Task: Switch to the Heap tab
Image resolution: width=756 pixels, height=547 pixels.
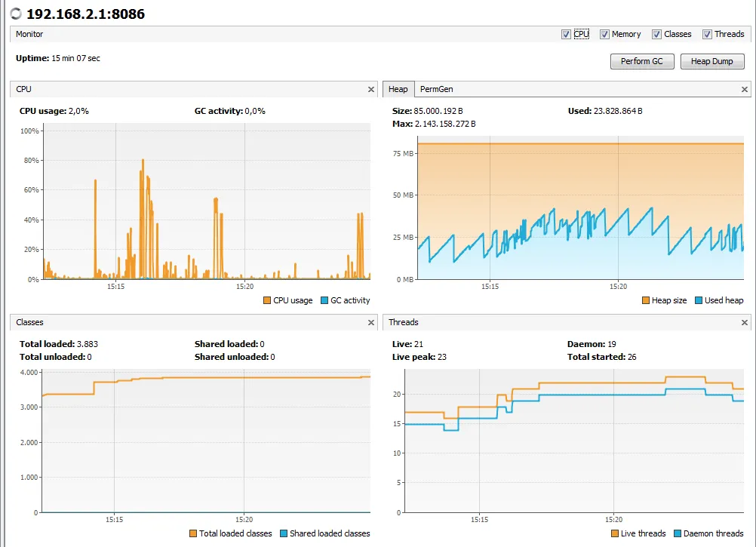Action: [398, 89]
